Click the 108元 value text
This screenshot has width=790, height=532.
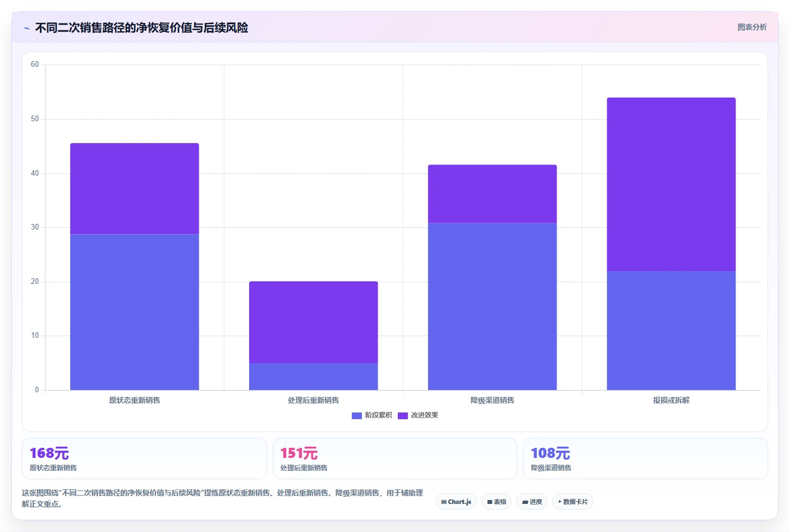(550, 453)
